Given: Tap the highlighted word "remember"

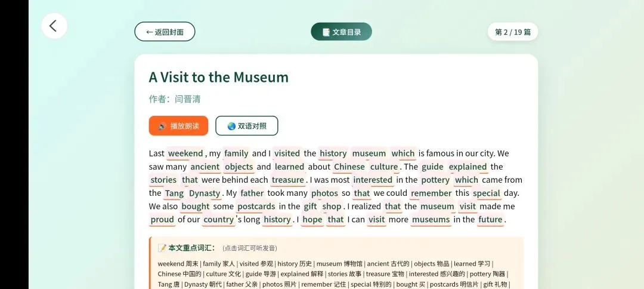Looking at the screenshot, I should 431,193.
